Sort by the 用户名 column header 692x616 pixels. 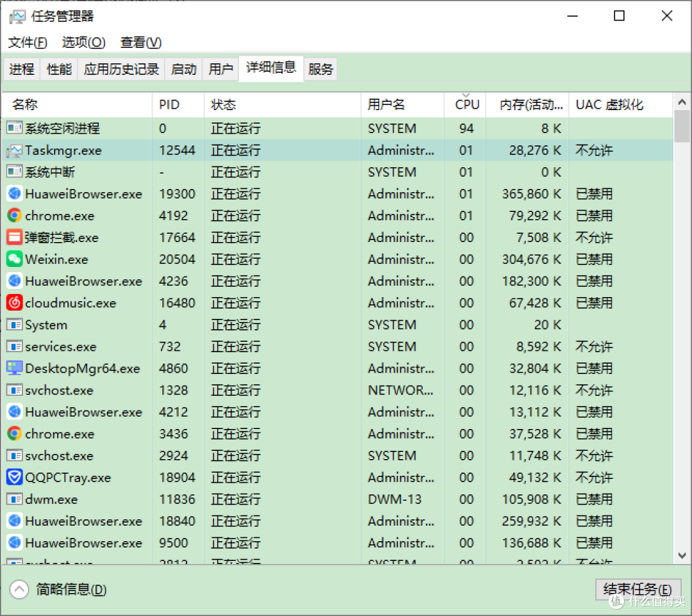402,105
